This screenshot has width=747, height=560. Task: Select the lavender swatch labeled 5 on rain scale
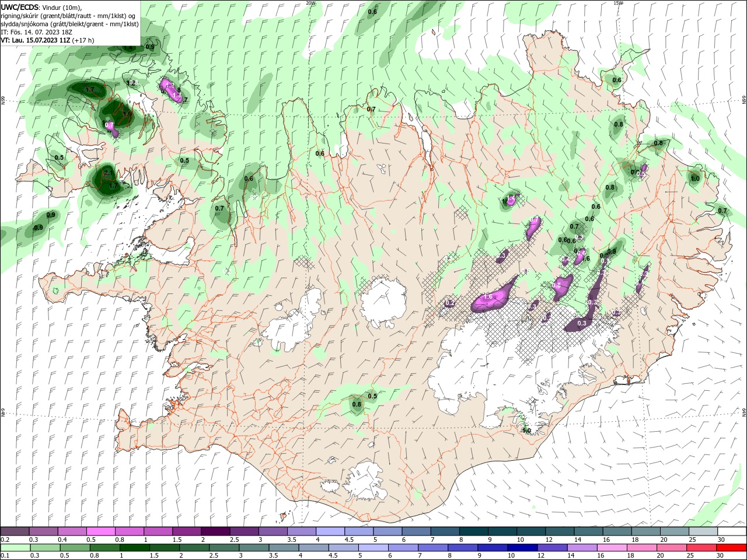click(372, 548)
